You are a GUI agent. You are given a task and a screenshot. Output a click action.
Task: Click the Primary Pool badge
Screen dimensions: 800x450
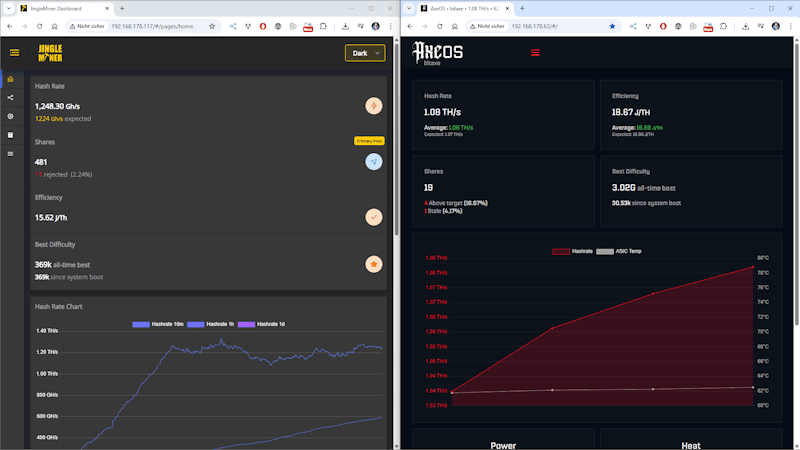pyautogui.click(x=369, y=141)
